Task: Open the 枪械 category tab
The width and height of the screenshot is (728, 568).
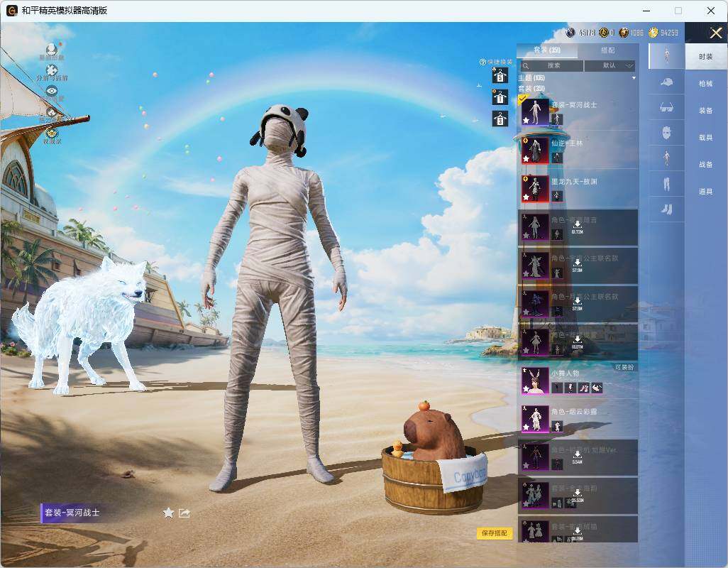Action: (x=706, y=84)
